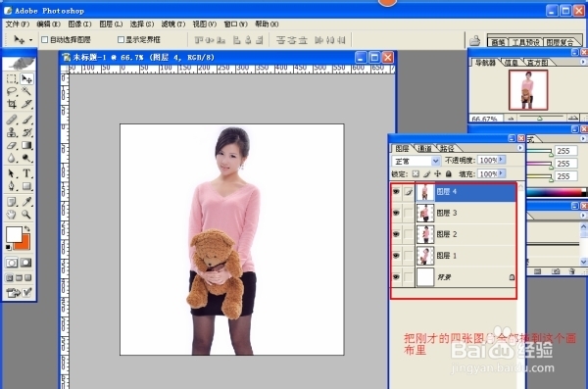Select the Eraser tool
The image size is (588, 389).
[x=12, y=145]
